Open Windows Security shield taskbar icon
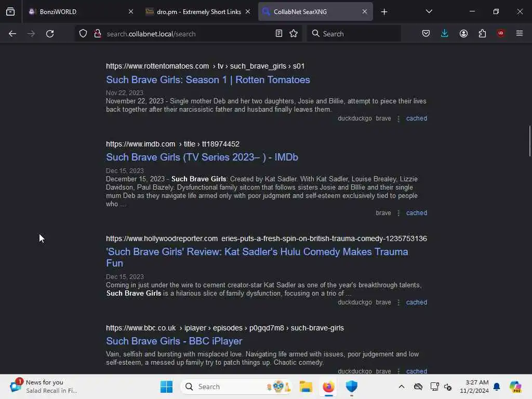The height and width of the screenshot is (399, 532). [352, 387]
